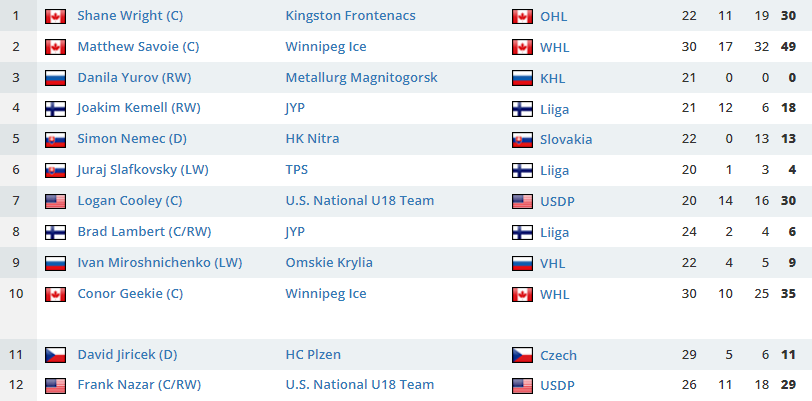Click the Finland flag beside Joakim Kemell
The height and width of the screenshot is (401, 812).
(x=55, y=109)
